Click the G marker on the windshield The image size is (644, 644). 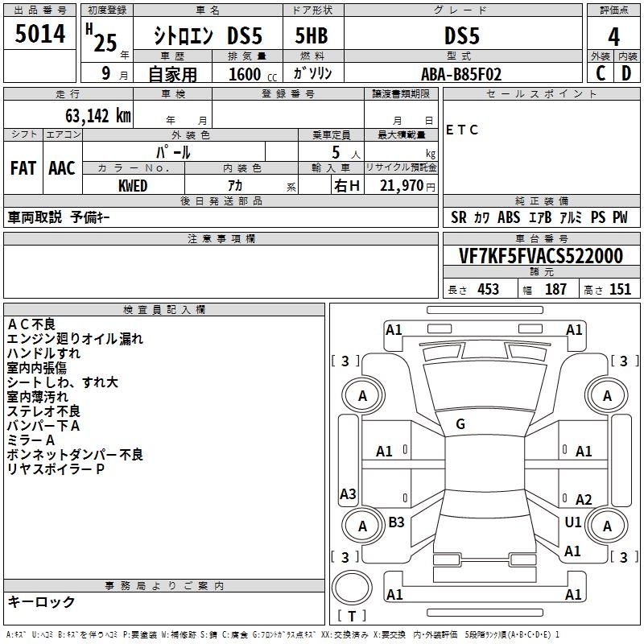coord(460,423)
